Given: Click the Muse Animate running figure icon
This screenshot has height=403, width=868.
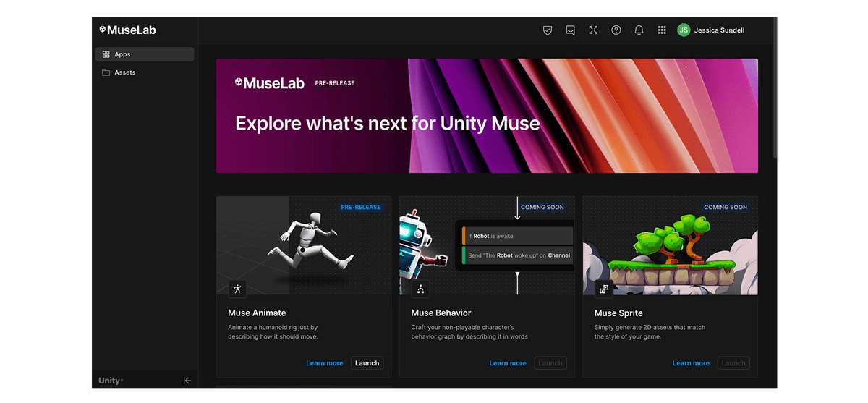Looking at the screenshot, I should click(x=237, y=289).
